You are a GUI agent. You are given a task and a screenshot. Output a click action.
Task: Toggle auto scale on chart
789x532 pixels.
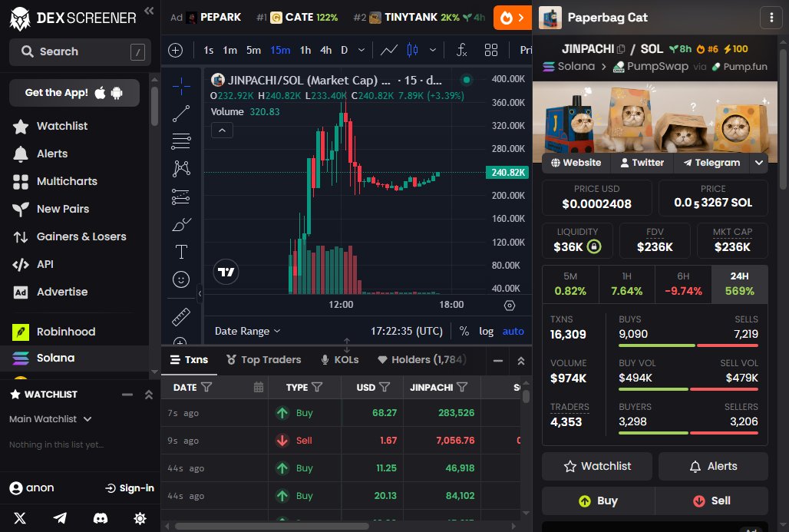tap(513, 331)
